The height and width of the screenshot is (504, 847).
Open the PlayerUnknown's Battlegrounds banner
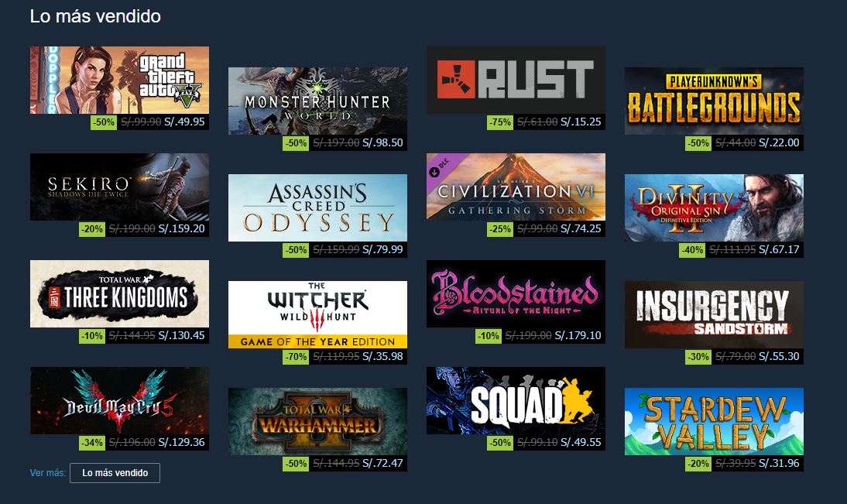point(714,101)
